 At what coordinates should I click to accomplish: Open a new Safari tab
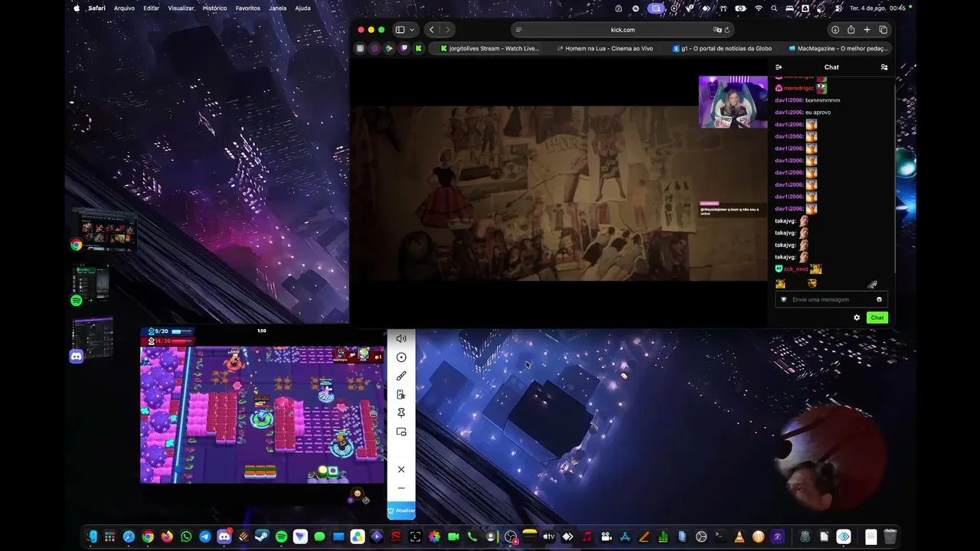tap(867, 30)
